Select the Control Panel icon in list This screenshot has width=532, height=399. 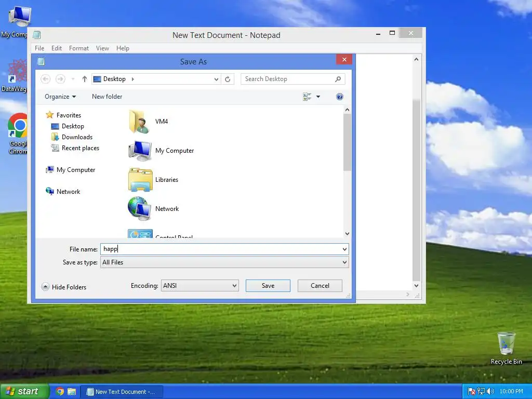pyautogui.click(x=140, y=234)
